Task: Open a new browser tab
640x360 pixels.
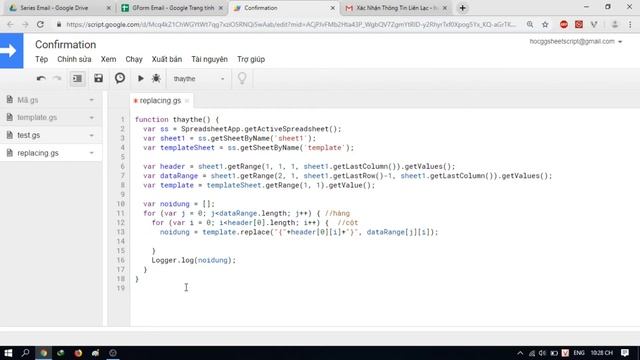Action: pyautogui.click(x=462, y=8)
